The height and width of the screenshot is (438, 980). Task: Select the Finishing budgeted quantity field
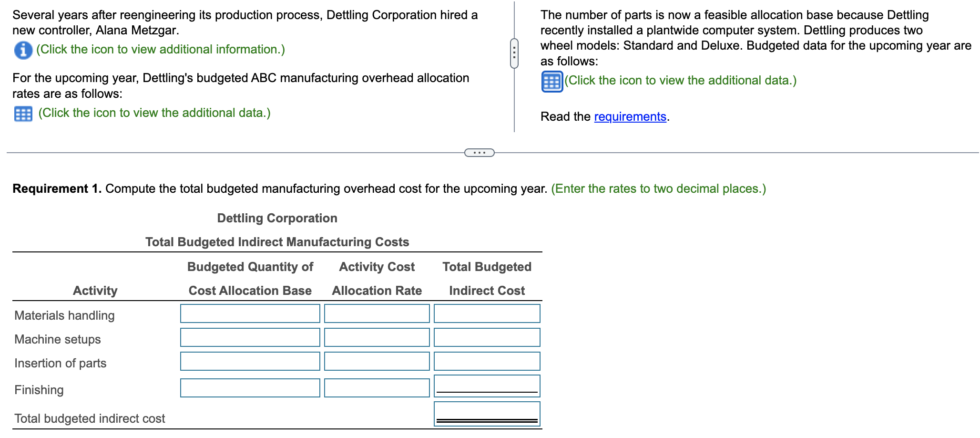[249, 387]
